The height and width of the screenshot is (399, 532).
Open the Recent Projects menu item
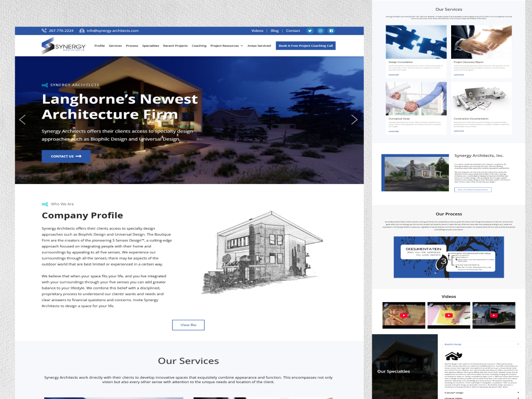[x=175, y=46]
